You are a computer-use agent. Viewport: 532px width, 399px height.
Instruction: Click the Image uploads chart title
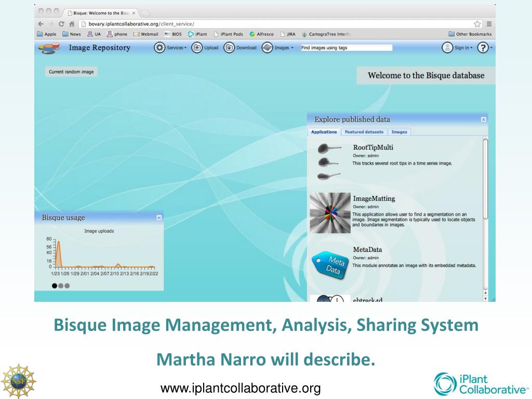pyautogui.click(x=99, y=231)
